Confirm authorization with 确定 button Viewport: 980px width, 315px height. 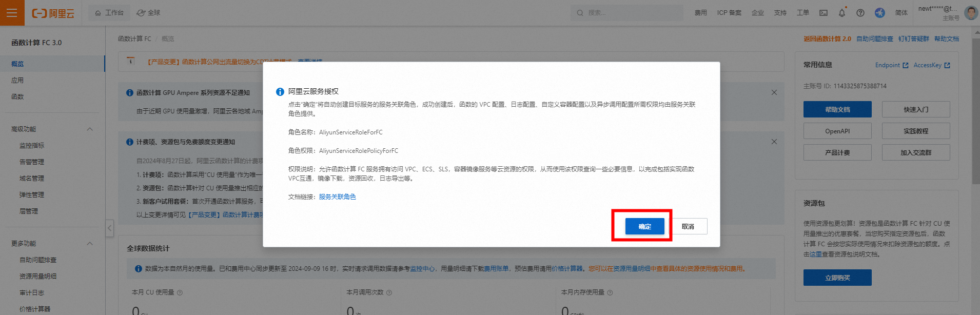[x=645, y=226]
